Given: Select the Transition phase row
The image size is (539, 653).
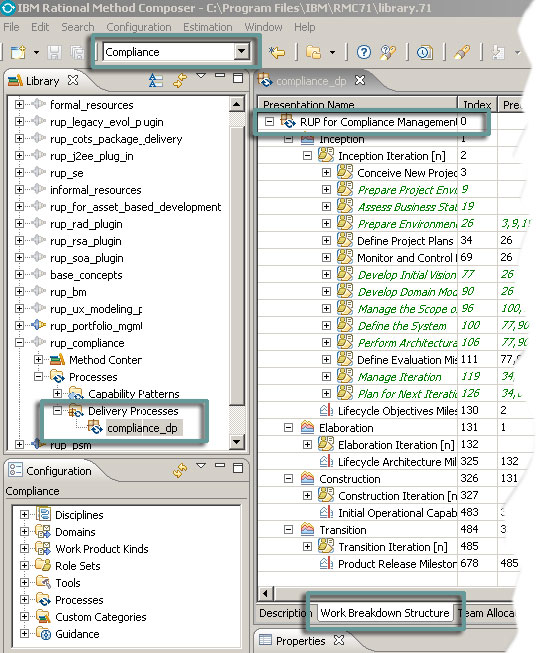Looking at the screenshot, I should (x=343, y=530).
